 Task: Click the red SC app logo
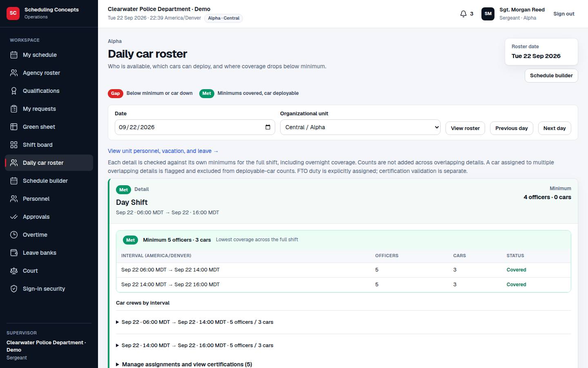click(13, 13)
